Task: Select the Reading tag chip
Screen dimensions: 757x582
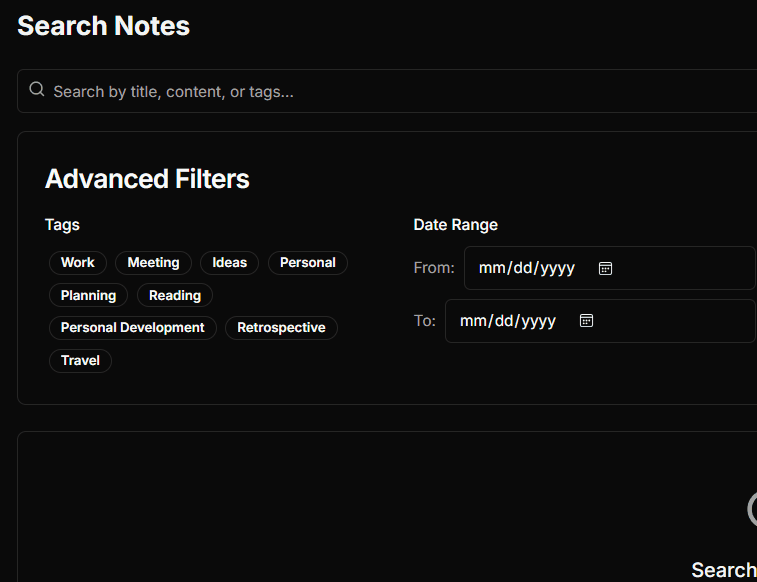Action: pyautogui.click(x=175, y=295)
